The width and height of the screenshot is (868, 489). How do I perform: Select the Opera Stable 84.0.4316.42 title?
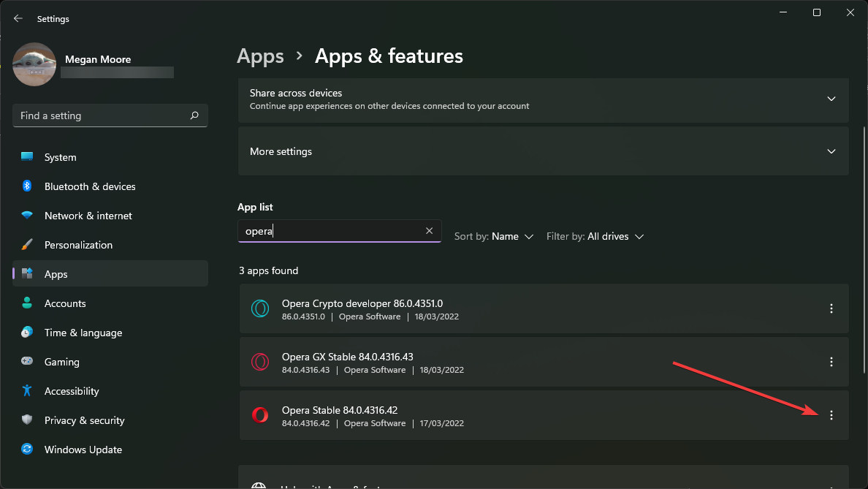(x=340, y=410)
